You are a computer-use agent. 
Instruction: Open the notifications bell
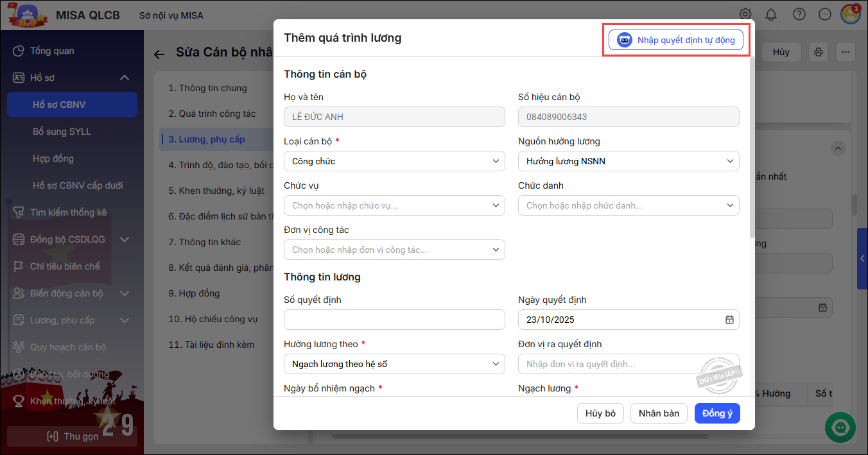[771, 14]
